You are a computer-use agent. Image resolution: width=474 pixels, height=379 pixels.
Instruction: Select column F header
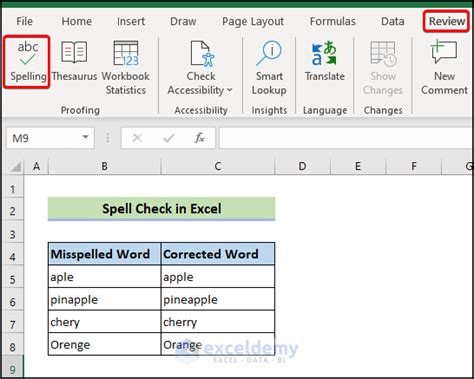tap(414, 166)
